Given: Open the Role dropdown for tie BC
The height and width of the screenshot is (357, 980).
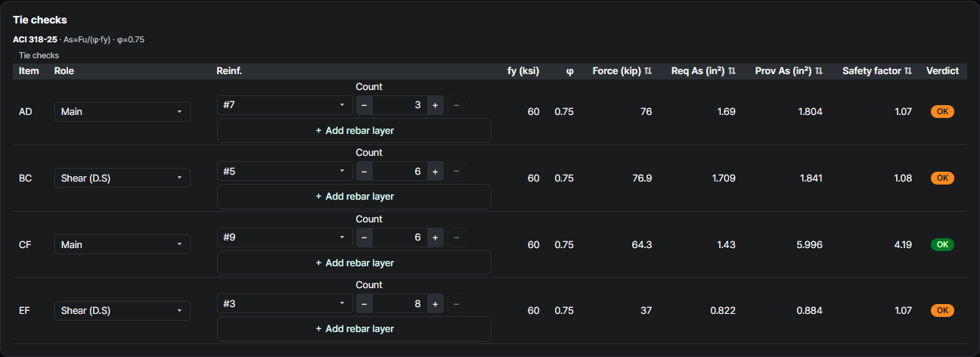Looking at the screenshot, I should (122, 178).
